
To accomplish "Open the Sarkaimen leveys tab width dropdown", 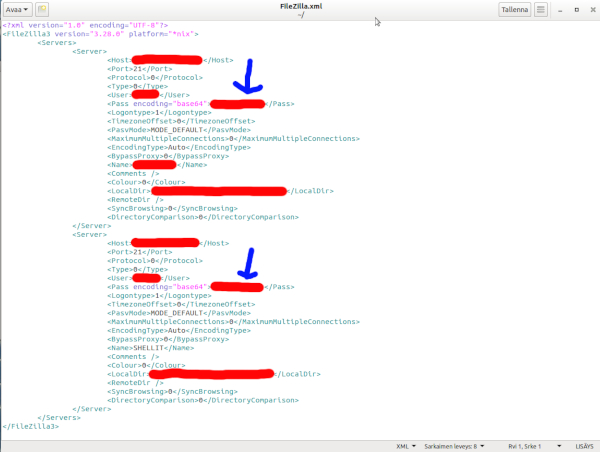I will (454, 446).
